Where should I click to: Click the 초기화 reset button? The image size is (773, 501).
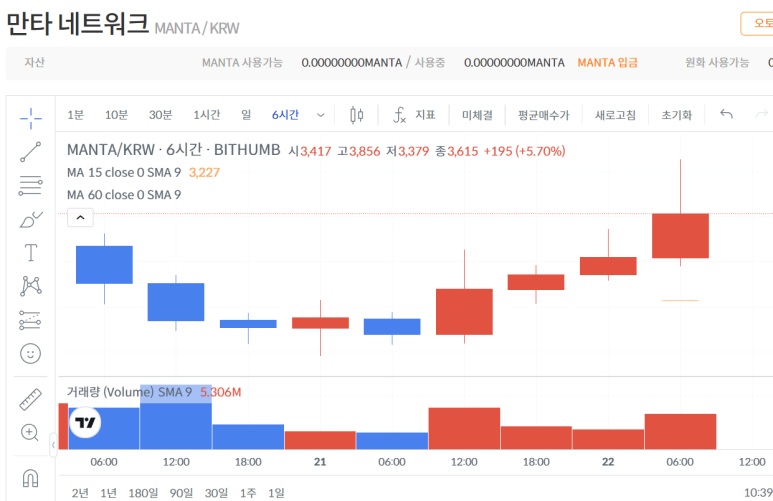click(676, 115)
